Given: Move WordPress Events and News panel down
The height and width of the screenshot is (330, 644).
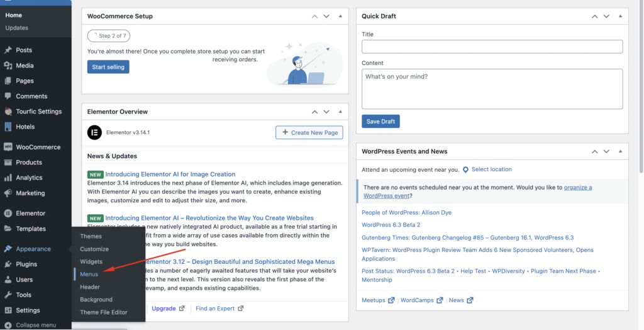Looking at the screenshot, I should 607,151.
